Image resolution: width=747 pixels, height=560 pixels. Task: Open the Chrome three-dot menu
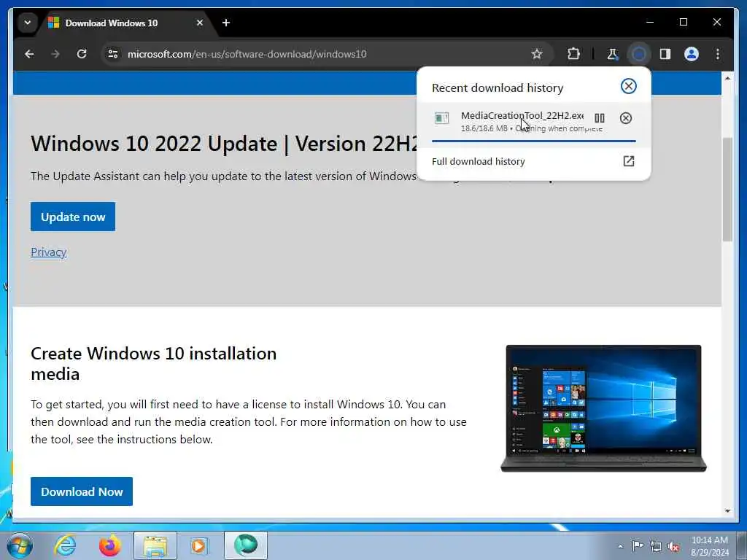click(x=718, y=54)
